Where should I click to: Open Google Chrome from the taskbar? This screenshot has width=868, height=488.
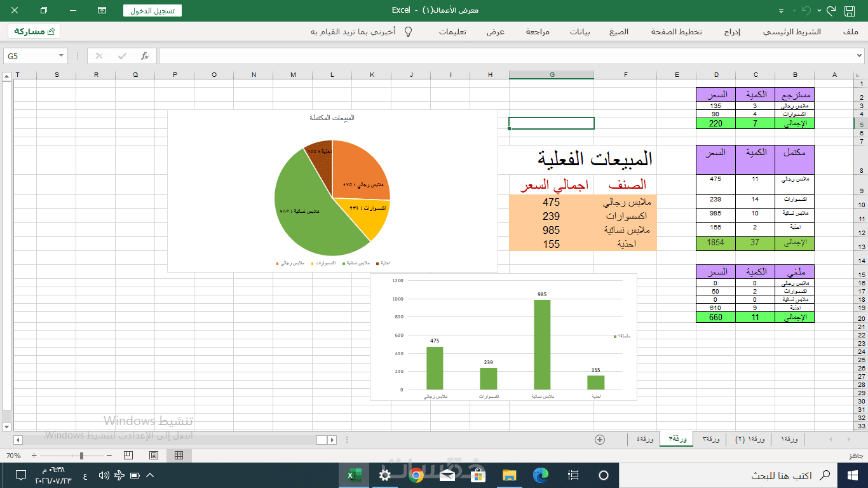point(416,475)
